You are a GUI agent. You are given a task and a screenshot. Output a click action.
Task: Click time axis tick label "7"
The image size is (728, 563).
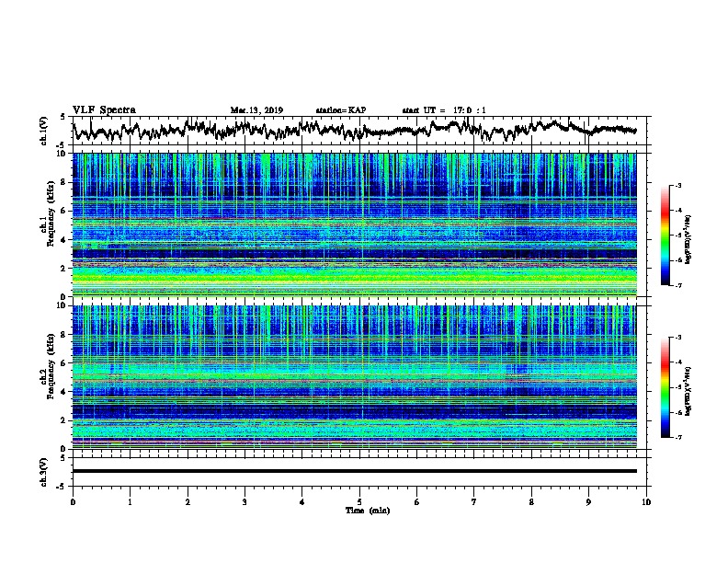474,502
